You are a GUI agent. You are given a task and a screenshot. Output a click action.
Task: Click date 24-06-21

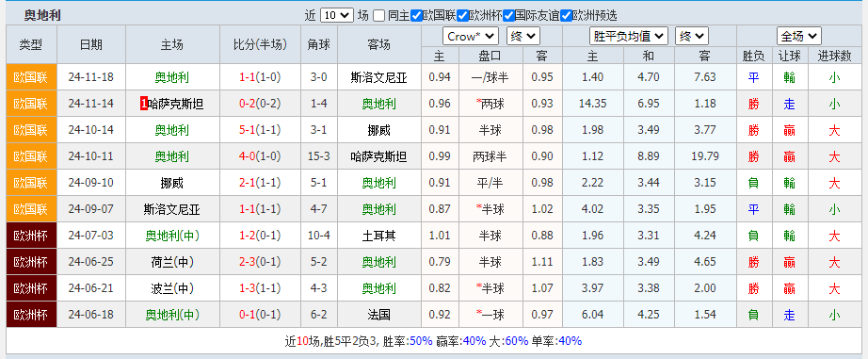[91, 288]
